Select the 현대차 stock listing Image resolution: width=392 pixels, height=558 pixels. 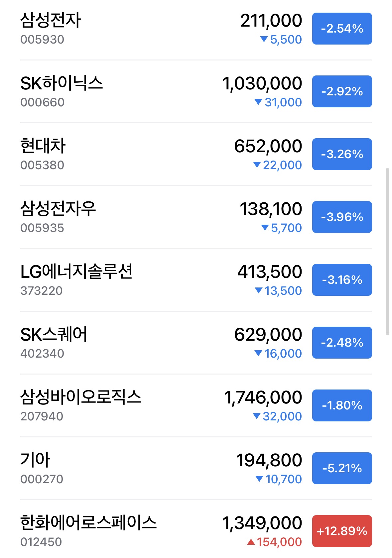click(x=196, y=154)
